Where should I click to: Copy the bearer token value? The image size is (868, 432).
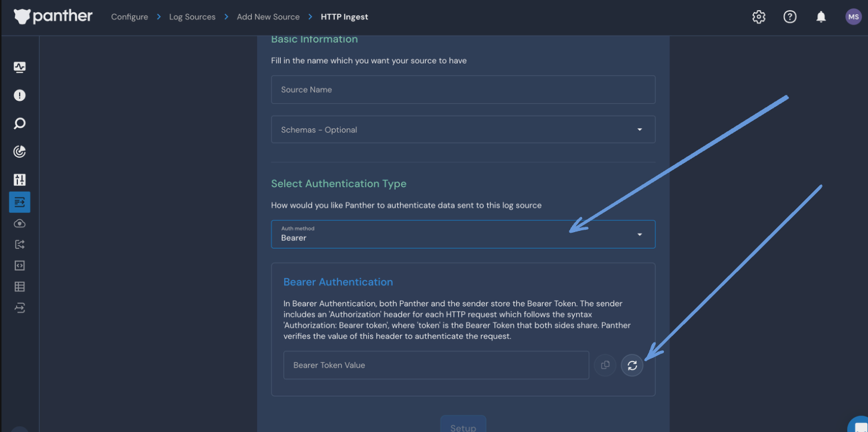pos(605,365)
